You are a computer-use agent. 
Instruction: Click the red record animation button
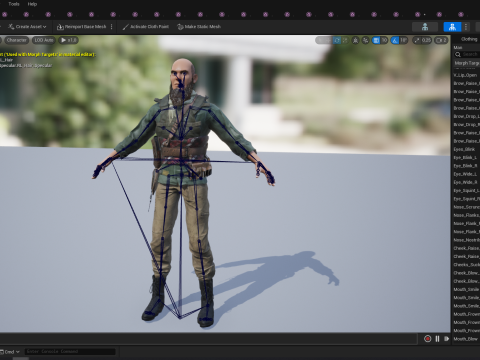(x=427, y=339)
